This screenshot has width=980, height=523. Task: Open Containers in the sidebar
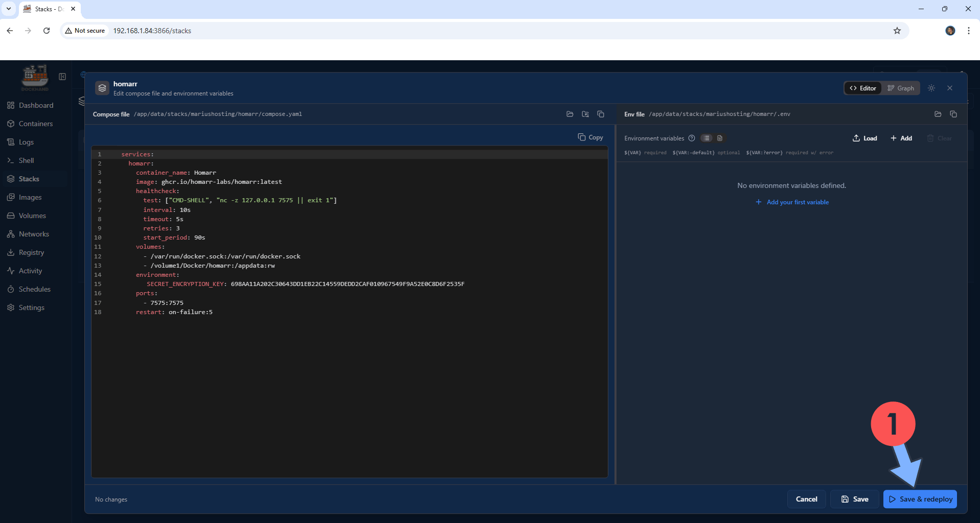pyautogui.click(x=35, y=124)
